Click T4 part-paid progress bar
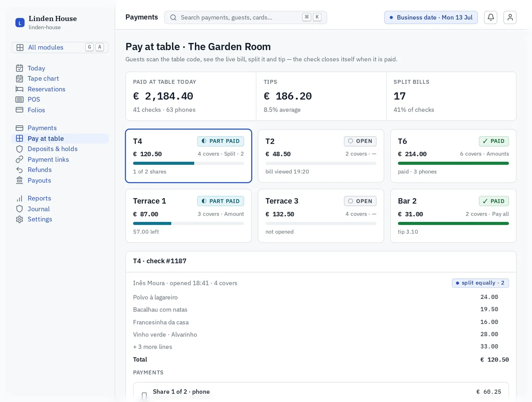 point(188,163)
